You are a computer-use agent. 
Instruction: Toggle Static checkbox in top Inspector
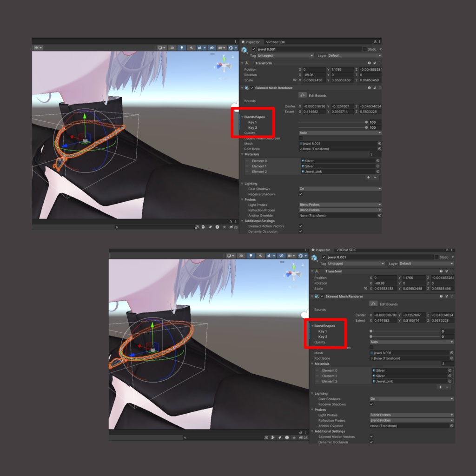364,49
